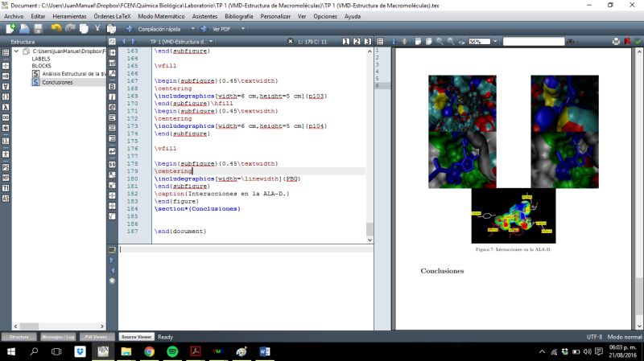Image resolution: width=644 pixels, height=361 pixels.
Task: Toggle the Messages / Log panel
Action: point(58,337)
